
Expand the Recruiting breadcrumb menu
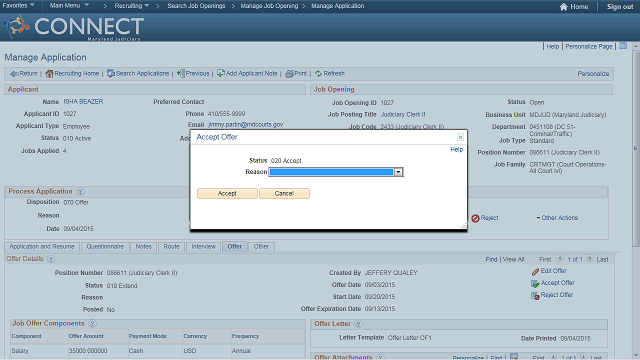(x=131, y=6)
